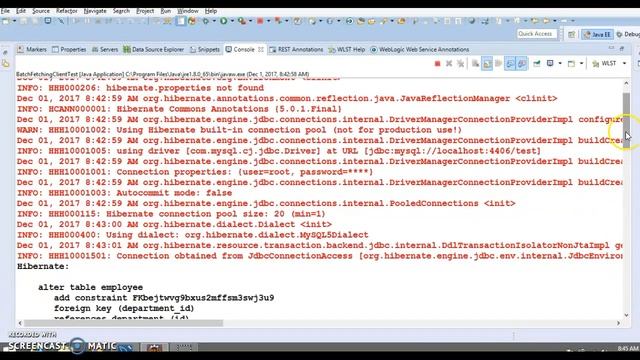Screen dimensions: 640x360
Task: Minimize the Console view panel
Action: pyautogui.click(x=611, y=49)
